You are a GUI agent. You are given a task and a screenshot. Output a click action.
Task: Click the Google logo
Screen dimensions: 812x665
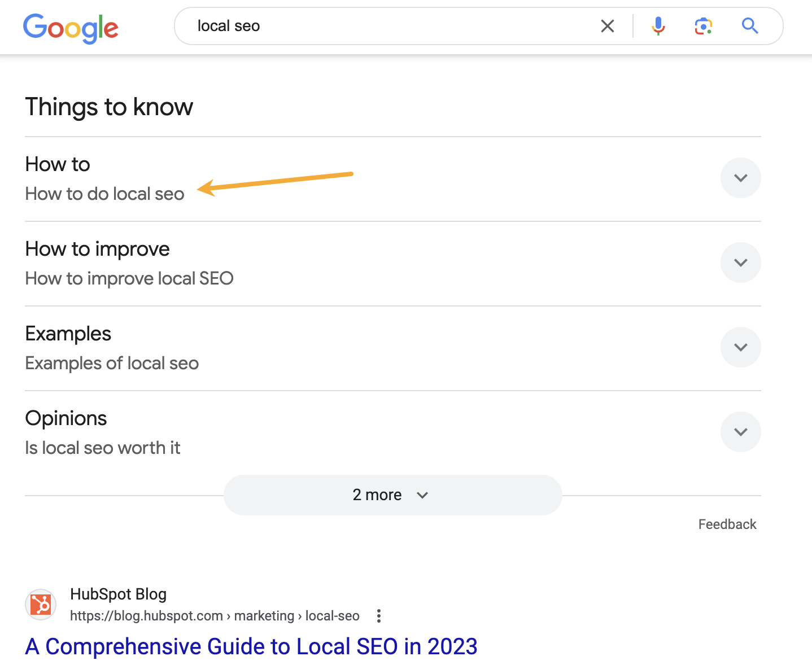coord(71,28)
